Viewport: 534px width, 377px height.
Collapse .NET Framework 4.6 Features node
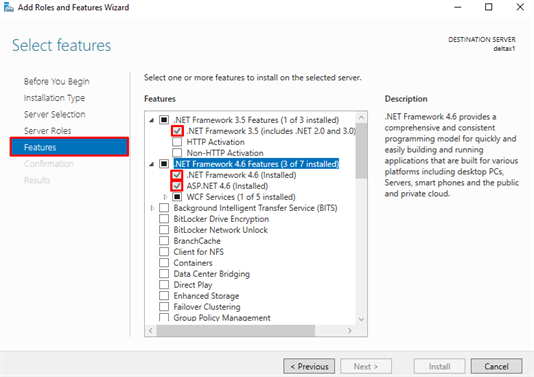tap(152, 164)
